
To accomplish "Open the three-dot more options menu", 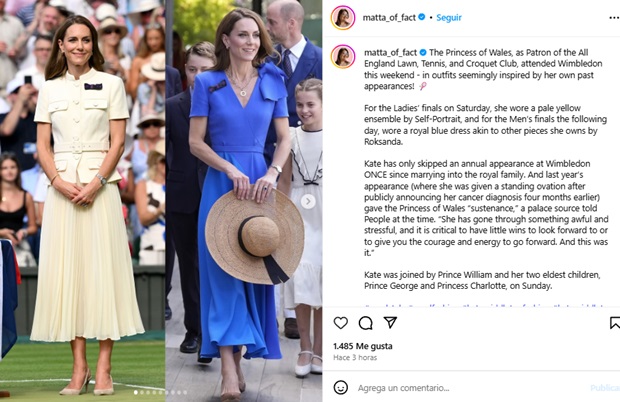I will 614,18.
